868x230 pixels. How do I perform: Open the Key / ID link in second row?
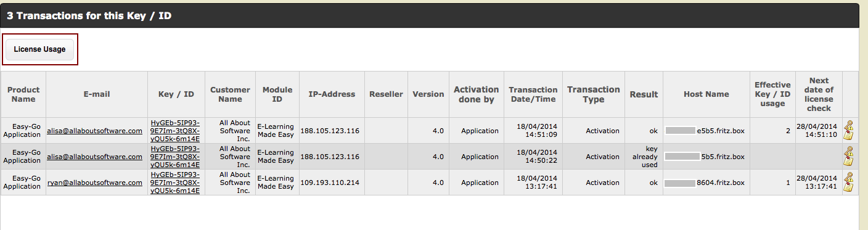click(176, 157)
